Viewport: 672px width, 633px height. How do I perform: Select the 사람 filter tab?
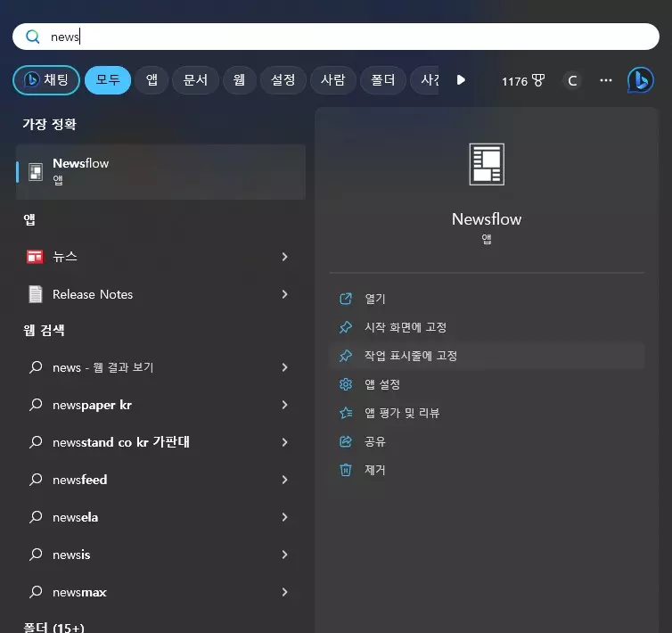[x=333, y=79]
